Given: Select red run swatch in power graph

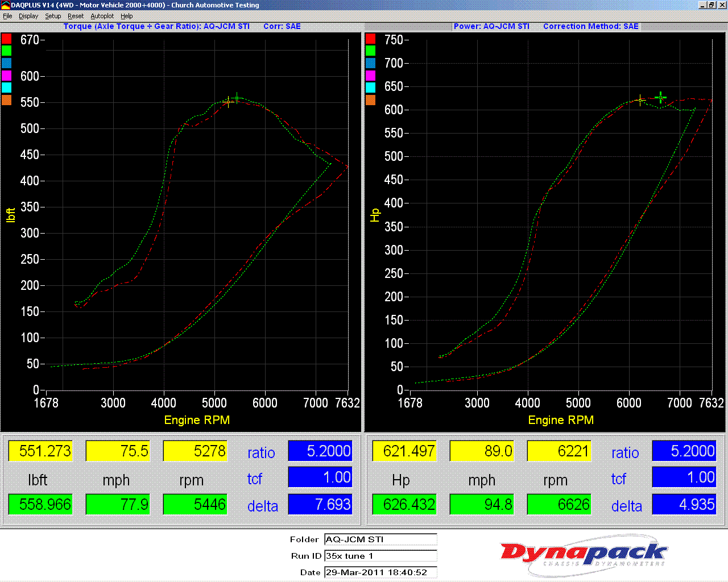Looking at the screenshot, I should click(370, 39).
